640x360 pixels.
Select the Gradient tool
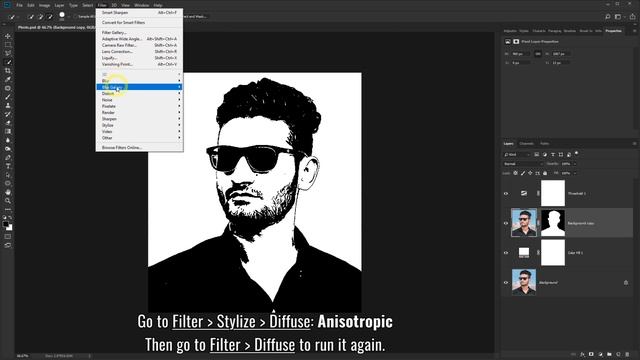tap(8, 131)
